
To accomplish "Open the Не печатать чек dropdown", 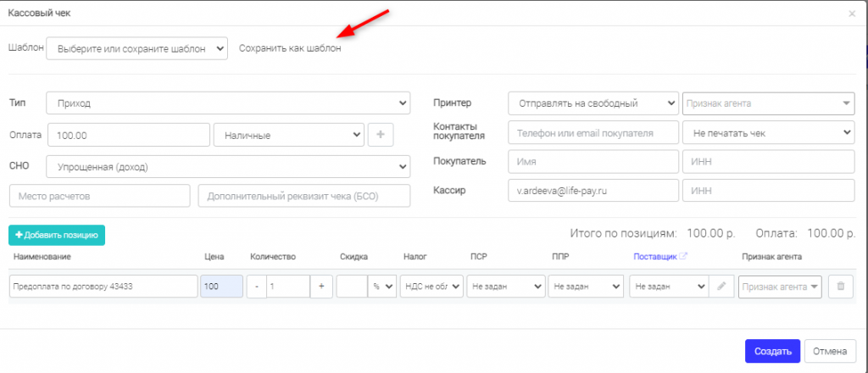I will pyautogui.click(x=769, y=133).
